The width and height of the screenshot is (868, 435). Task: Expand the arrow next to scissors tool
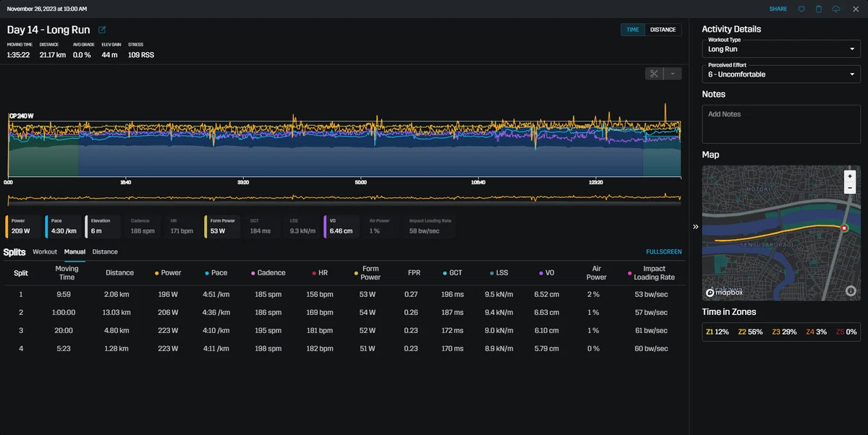point(673,74)
